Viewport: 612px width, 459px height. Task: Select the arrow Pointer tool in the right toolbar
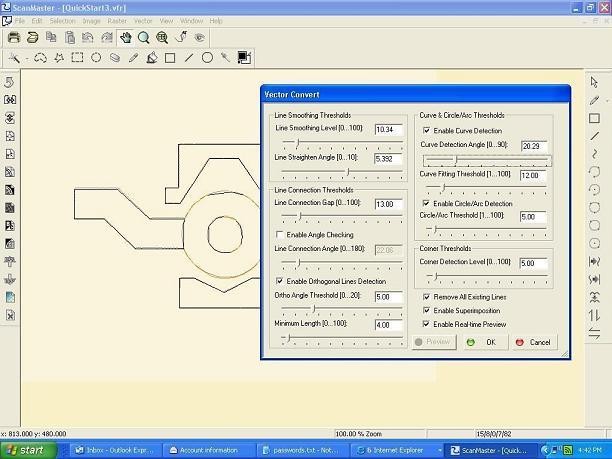click(x=594, y=82)
